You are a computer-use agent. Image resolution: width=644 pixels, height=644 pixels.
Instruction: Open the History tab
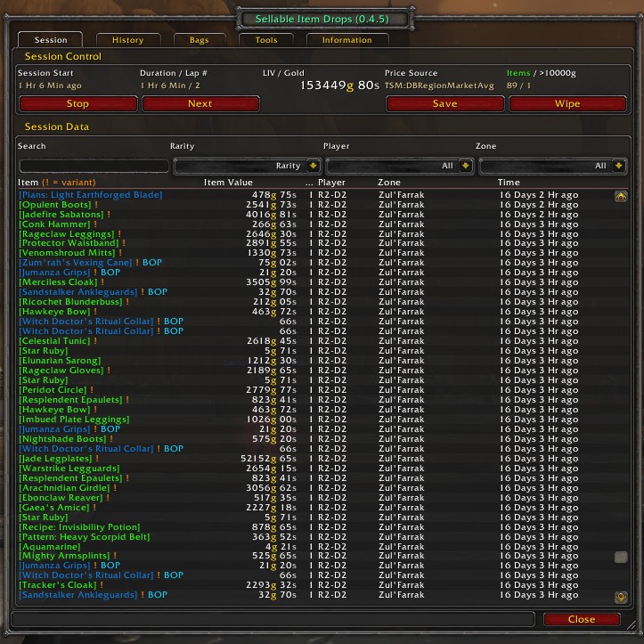127,40
